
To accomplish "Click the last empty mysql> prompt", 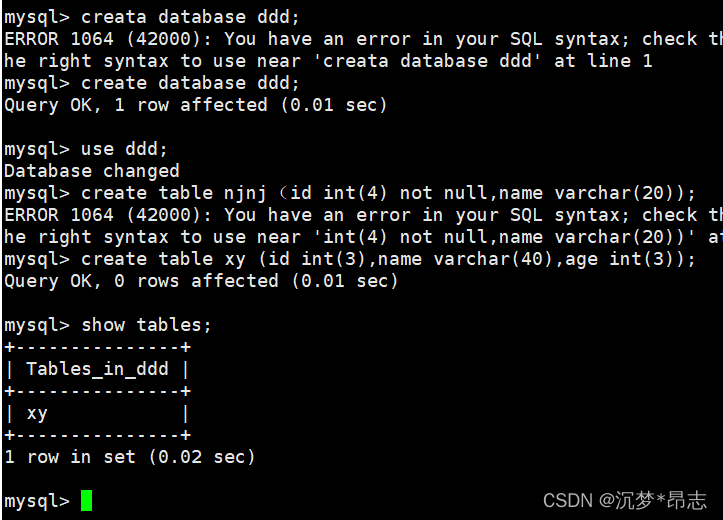I will coord(36,501).
